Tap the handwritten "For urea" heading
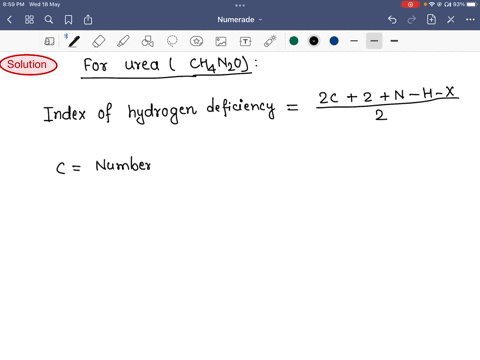The width and height of the screenshot is (480, 360). click(x=121, y=65)
